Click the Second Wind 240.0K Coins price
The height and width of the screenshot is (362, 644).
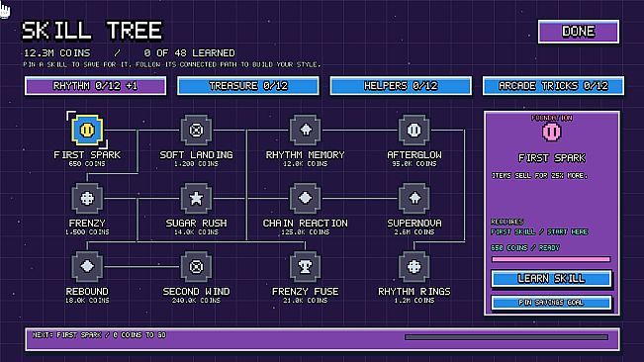(x=196, y=301)
